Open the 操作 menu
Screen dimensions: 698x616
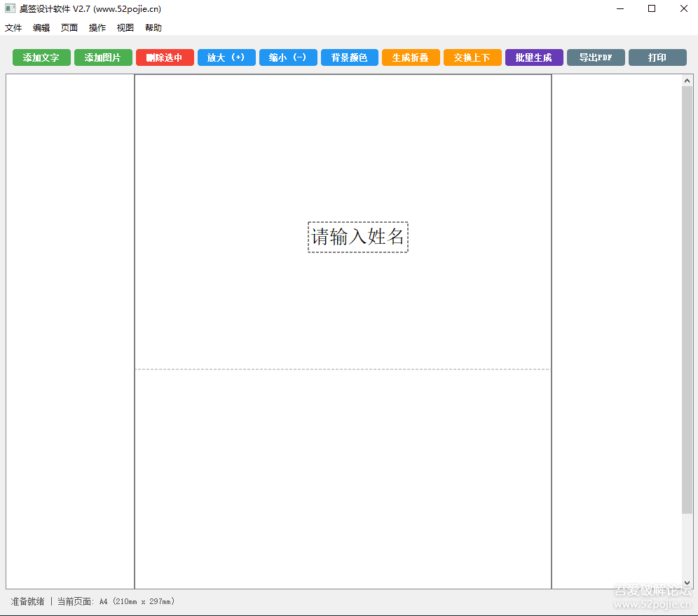pos(97,28)
